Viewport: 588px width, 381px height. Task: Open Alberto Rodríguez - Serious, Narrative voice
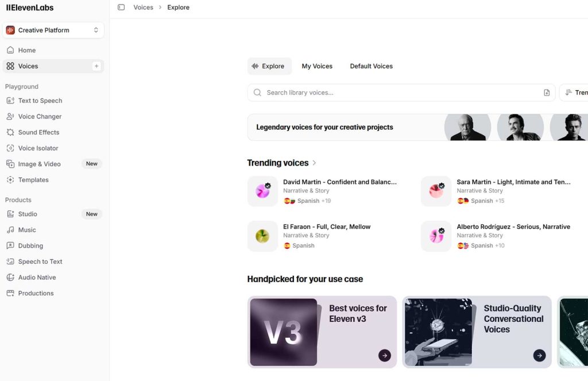click(513, 227)
